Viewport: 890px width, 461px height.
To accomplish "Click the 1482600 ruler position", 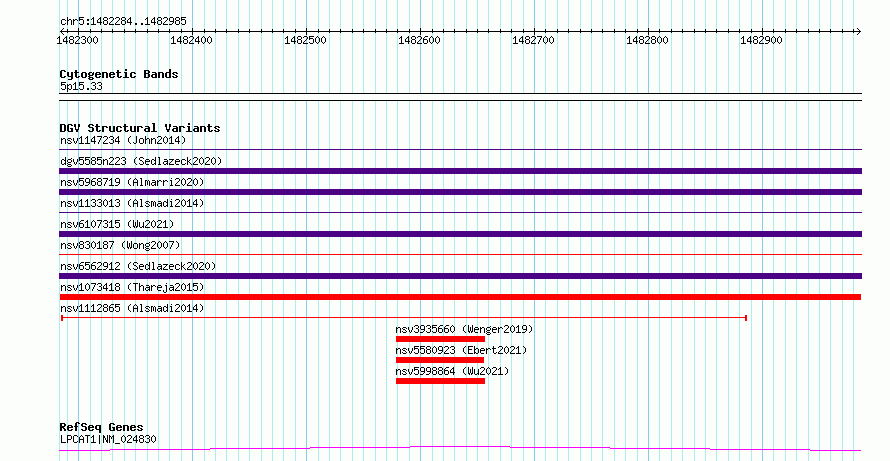I will pyautogui.click(x=419, y=40).
